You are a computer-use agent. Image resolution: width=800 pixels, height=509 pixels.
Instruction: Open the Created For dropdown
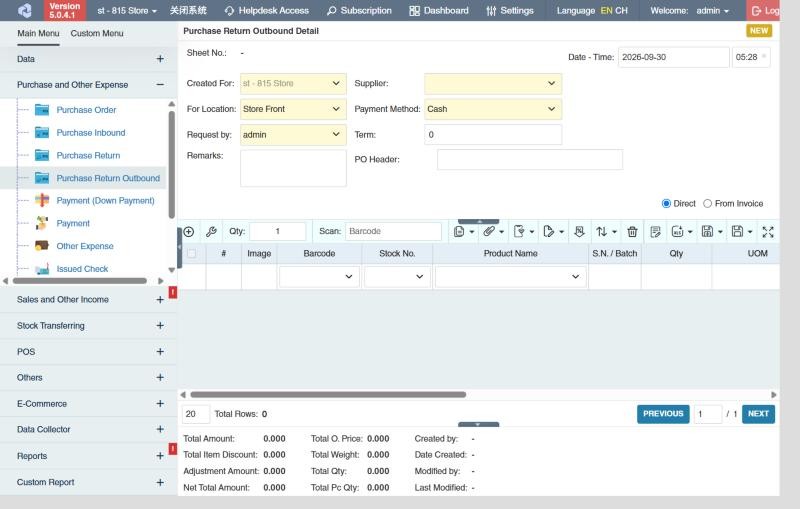coord(293,83)
